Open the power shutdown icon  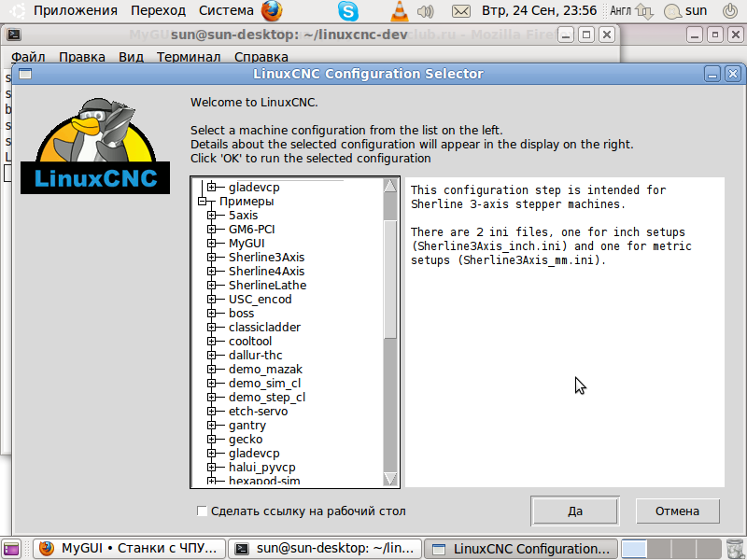pos(729,11)
